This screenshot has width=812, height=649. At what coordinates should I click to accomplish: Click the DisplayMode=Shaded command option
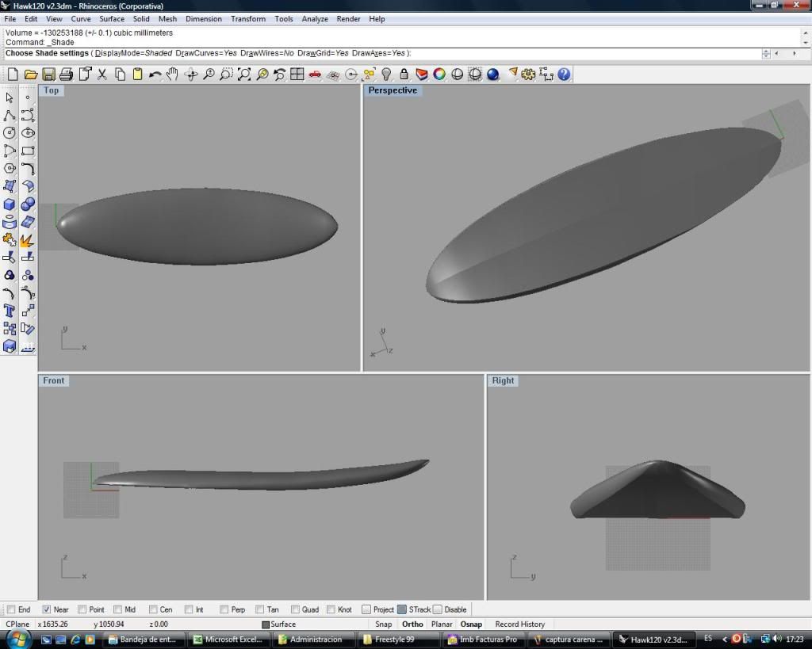pos(133,53)
